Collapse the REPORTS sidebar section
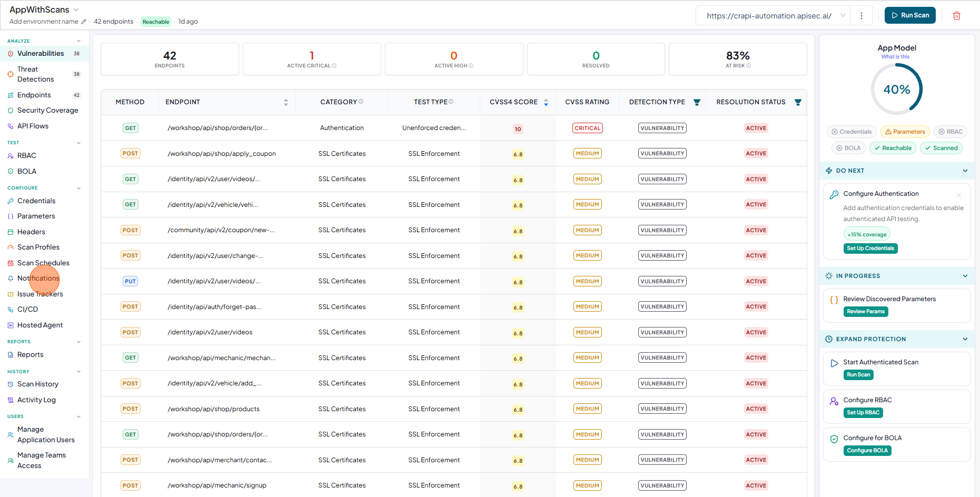This screenshot has width=980, height=497. tap(78, 342)
